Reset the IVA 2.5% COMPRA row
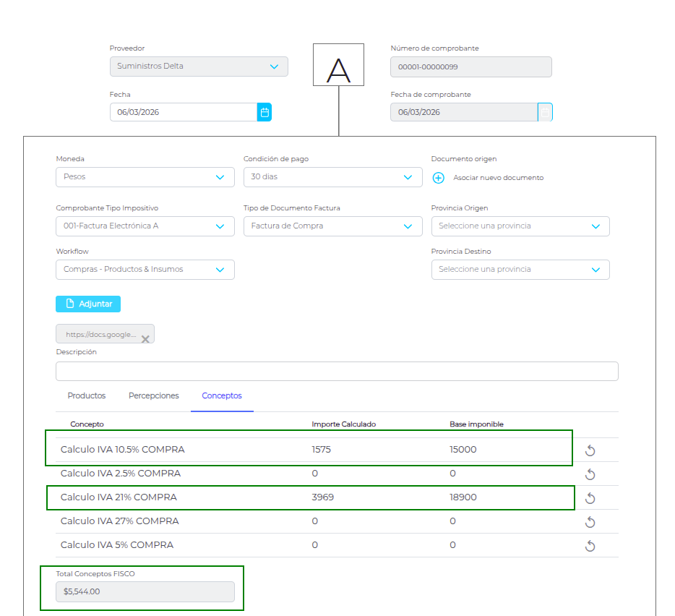This screenshot has height=616, width=675. 590,474
